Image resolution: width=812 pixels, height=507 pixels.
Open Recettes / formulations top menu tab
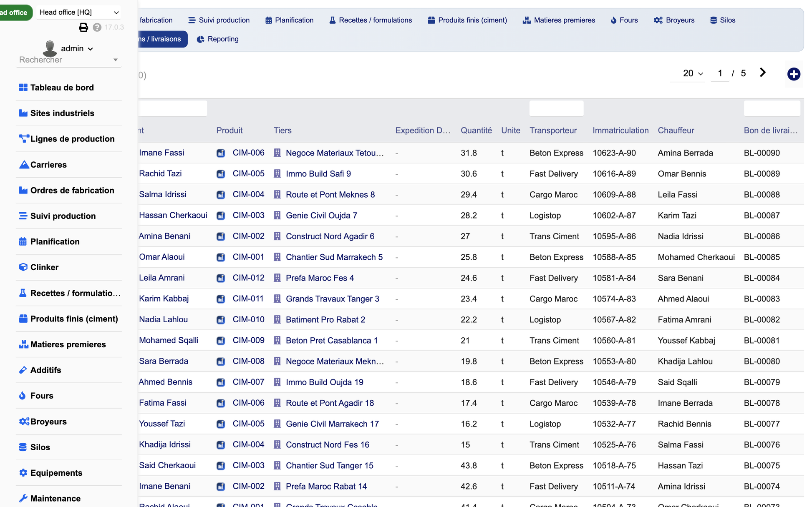point(371,20)
